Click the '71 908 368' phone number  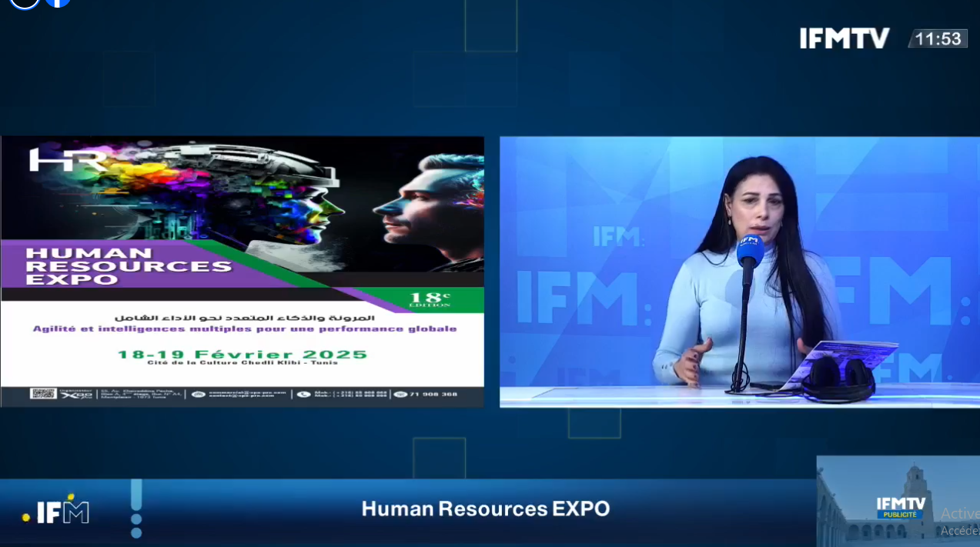click(435, 394)
